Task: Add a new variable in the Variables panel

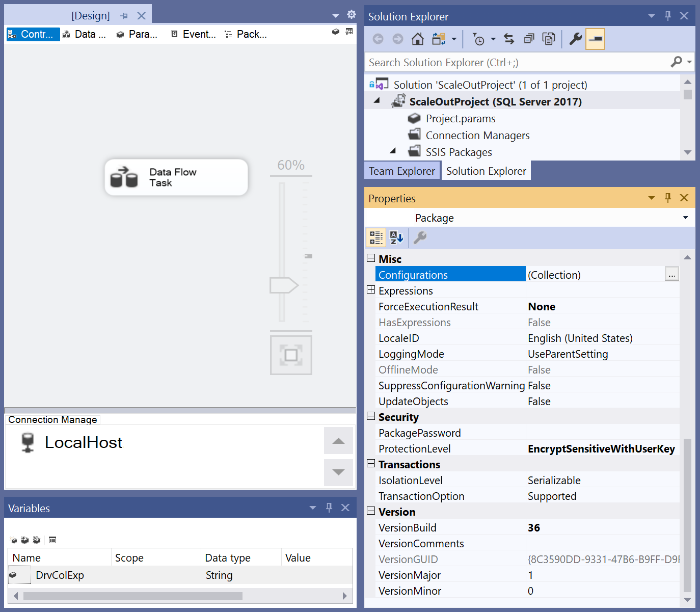Action: [x=13, y=540]
